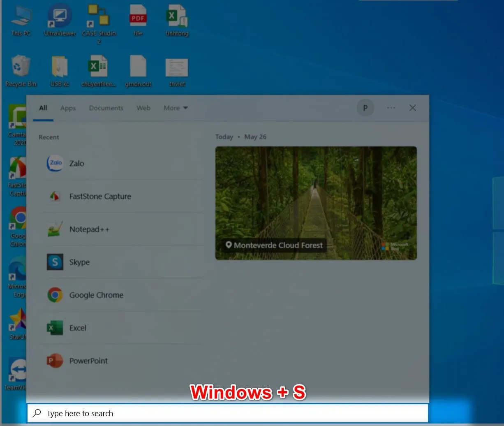This screenshot has height=426, width=504.
Task: Open the USB kc folder on the desktop
Action: pos(59,69)
